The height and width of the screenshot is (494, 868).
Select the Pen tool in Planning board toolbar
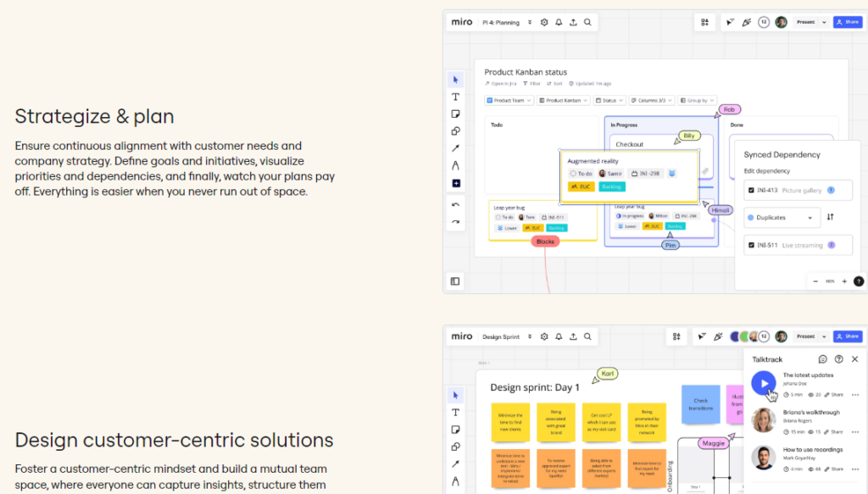click(455, 165)
